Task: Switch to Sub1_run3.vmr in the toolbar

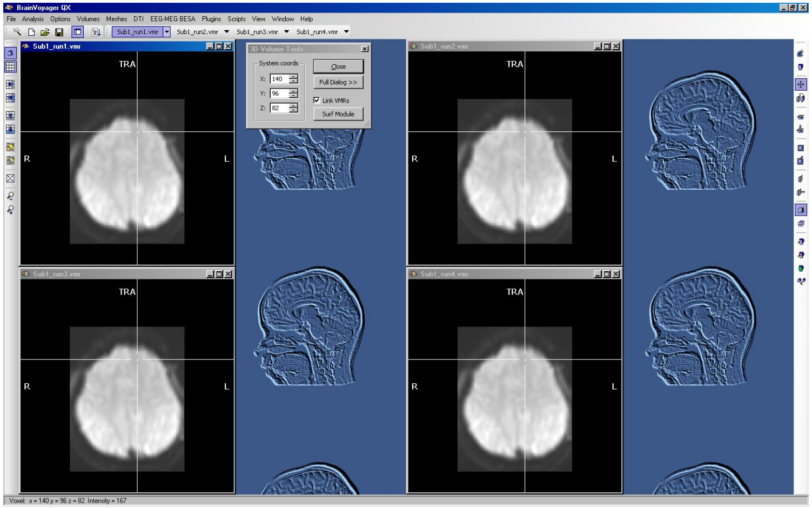Action: tap(257, 32)
